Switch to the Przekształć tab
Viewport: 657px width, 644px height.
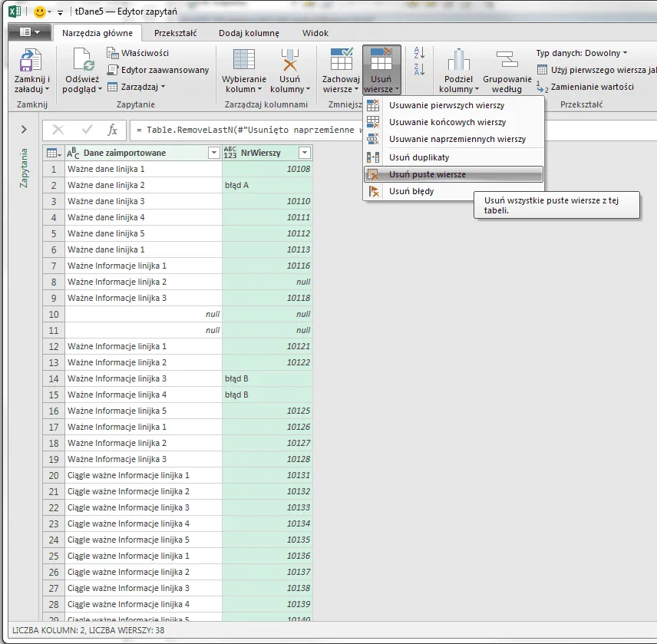pos(175,33)
